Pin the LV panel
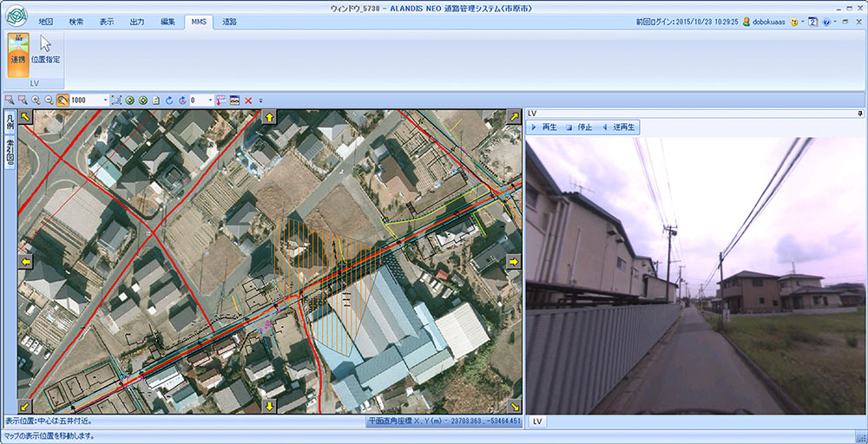Screen dimensions: 868x444 [859, 114]
